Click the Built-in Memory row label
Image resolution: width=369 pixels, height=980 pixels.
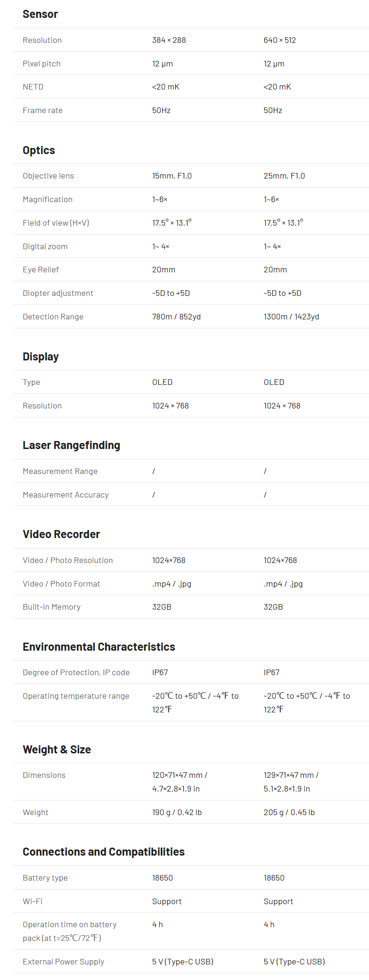[51, 607]
